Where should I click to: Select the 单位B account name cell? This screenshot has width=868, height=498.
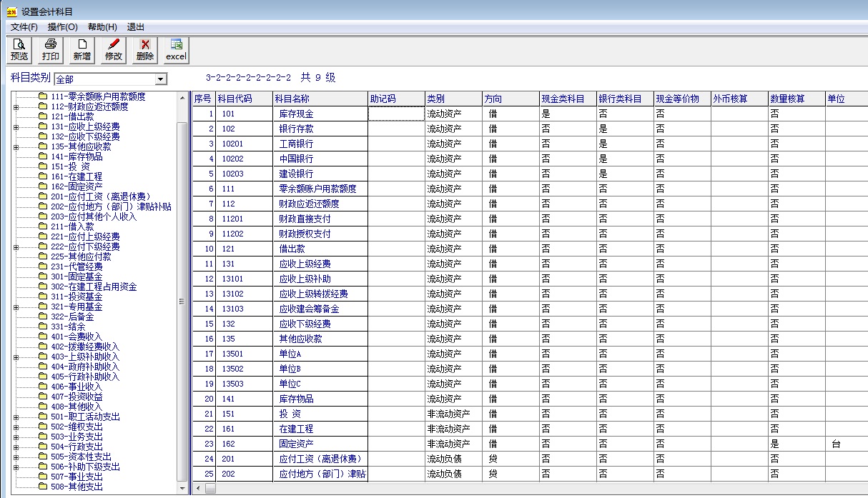pyautogui.click(x=320, y=369)
